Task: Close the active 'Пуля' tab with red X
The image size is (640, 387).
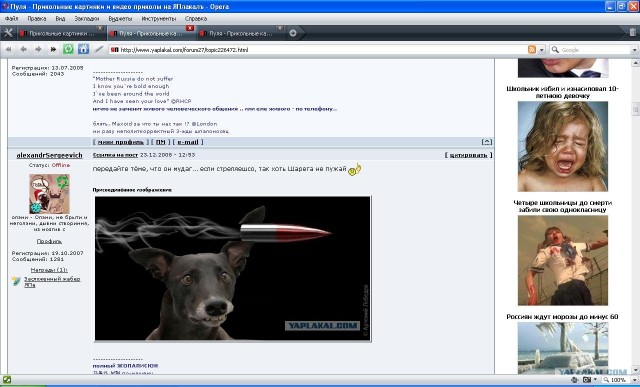Action: (190, 28)
